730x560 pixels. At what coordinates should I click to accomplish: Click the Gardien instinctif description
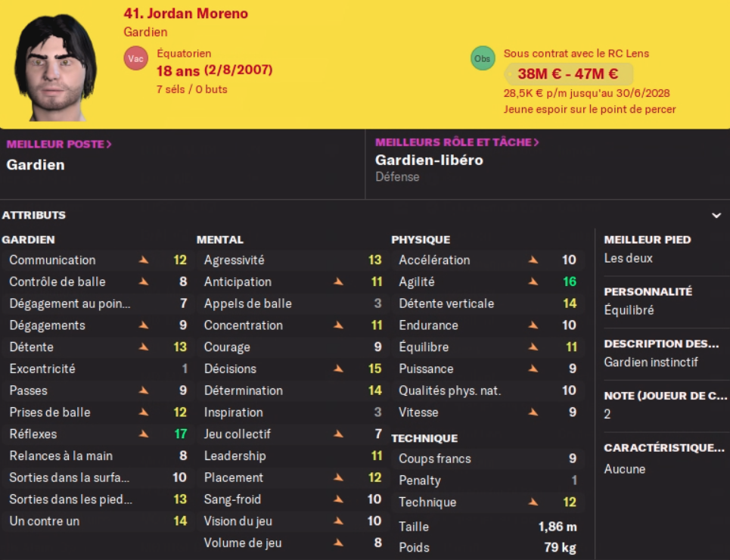click(651, 362)
